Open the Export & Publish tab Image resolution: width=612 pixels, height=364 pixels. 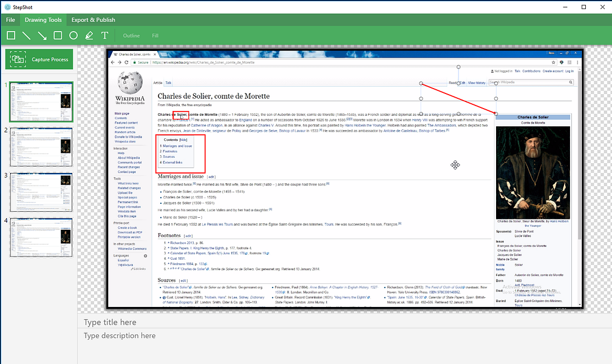[x=93, y=20]
